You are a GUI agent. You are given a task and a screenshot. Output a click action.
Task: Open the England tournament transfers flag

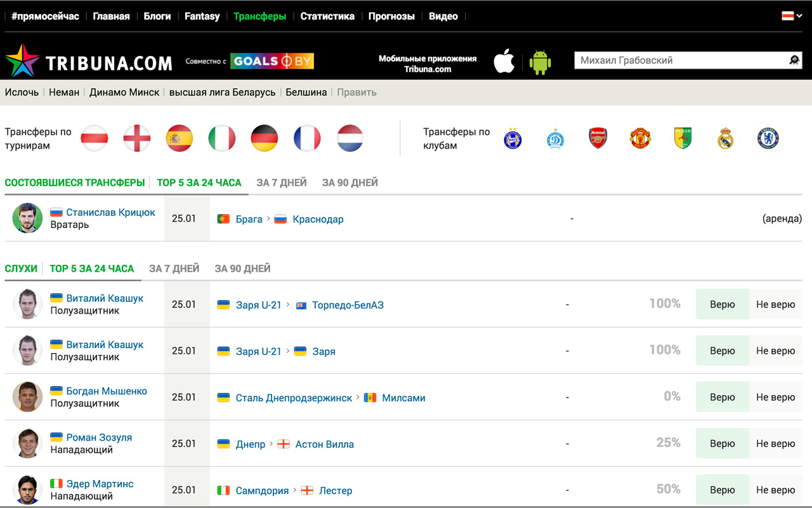point(136,138)
